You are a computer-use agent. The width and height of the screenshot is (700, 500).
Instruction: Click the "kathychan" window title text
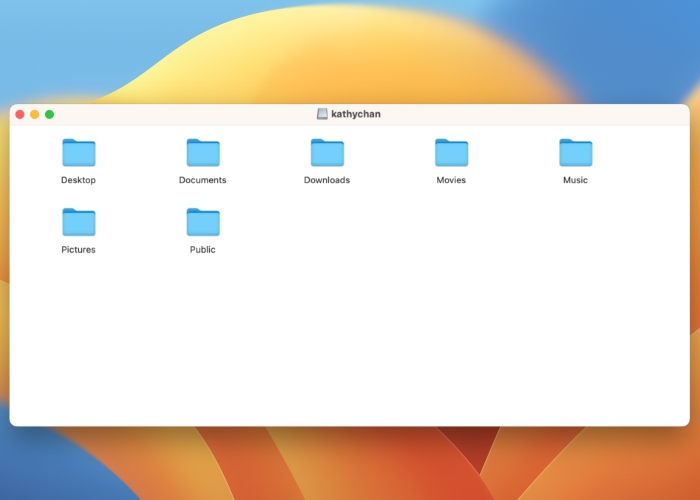[356, 114]
